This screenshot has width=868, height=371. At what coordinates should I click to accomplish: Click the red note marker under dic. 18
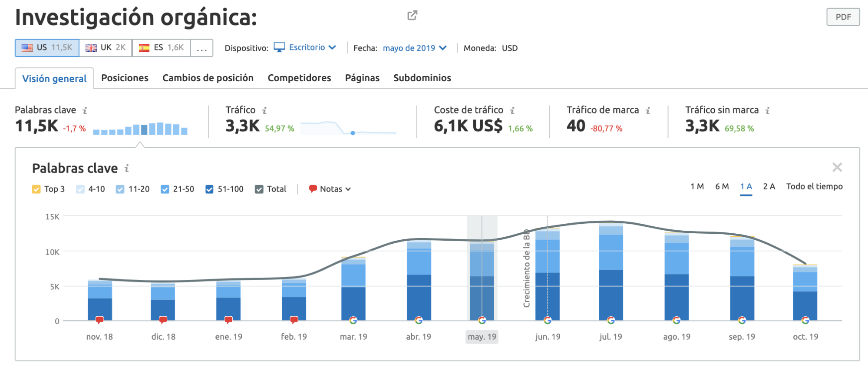pos(163,320)
